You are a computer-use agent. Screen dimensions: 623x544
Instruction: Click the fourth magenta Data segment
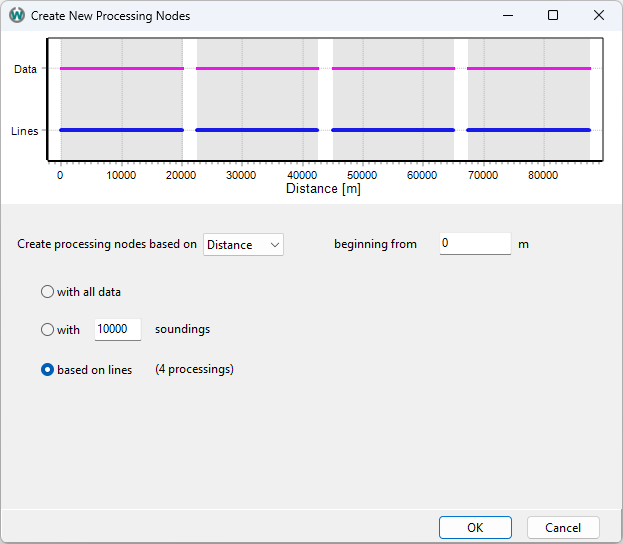pyautogui.click(x=529, y=68)
